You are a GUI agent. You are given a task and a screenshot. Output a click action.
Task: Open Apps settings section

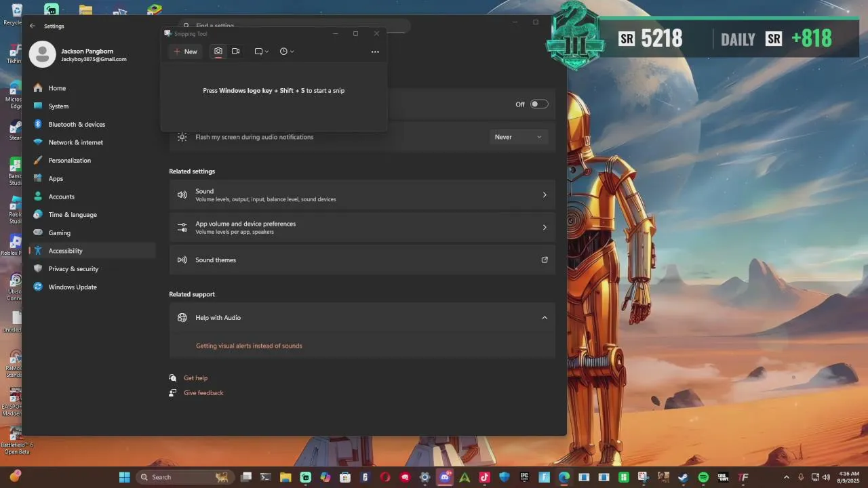point(92,179)
